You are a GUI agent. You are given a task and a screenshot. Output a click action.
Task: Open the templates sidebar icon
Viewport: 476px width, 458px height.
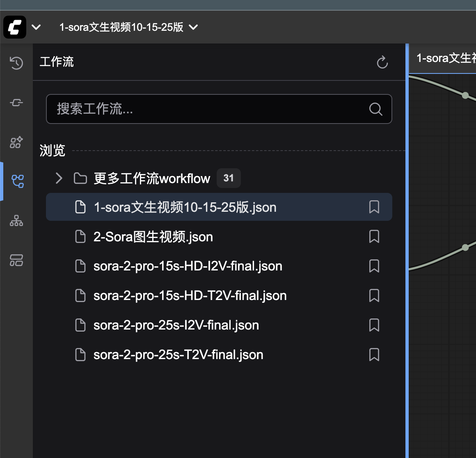[x=16, y=260]
